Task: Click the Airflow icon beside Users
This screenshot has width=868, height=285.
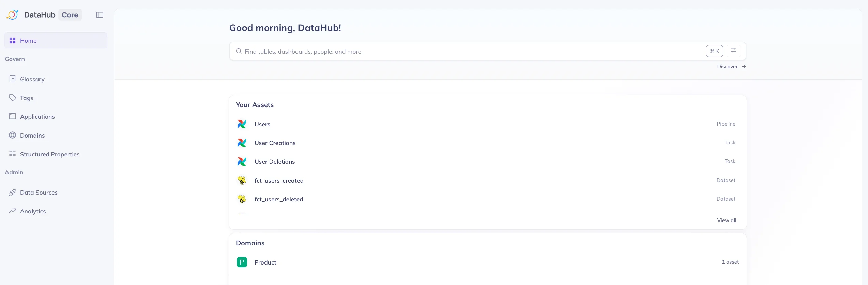Action: pos(242,124)
